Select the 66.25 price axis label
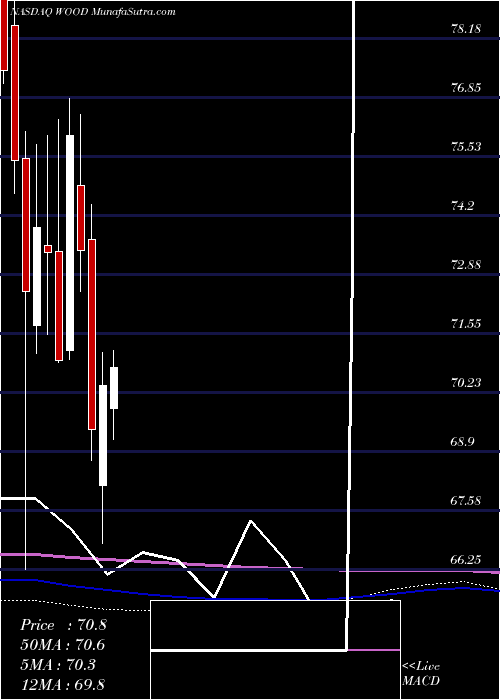Viewport: 500px width, 700px height. [466, 560]
